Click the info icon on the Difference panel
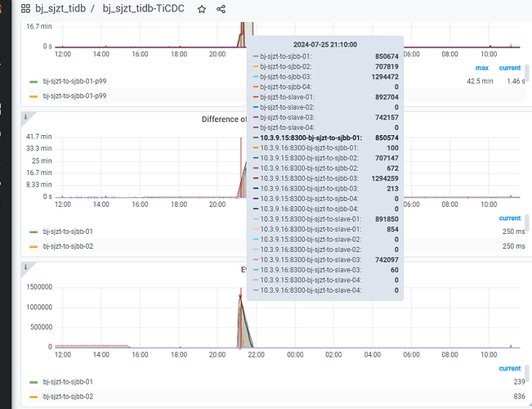Viewport: 532px width, 409px height. pyautogui.click(x=25, y=117)
